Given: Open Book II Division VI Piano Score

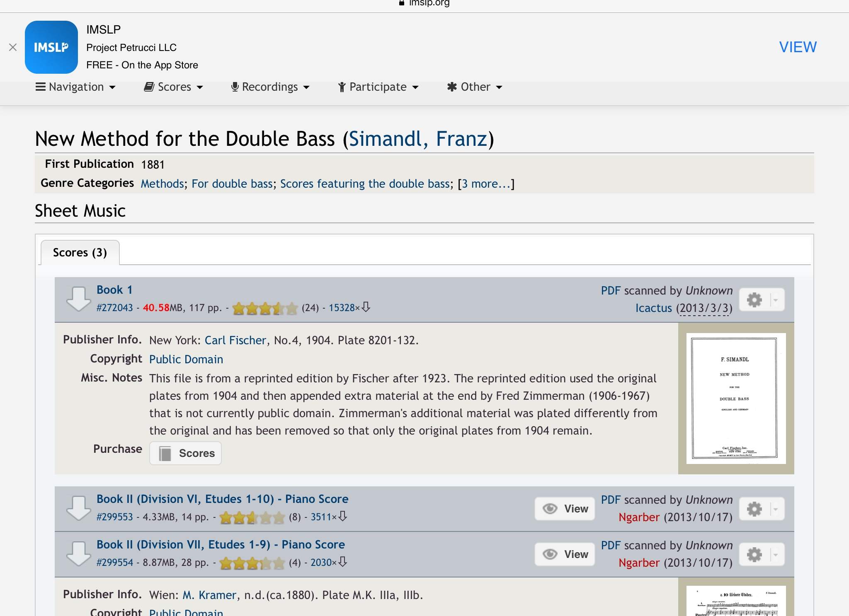Looking at the screenshot, I should tap(223, 499).
